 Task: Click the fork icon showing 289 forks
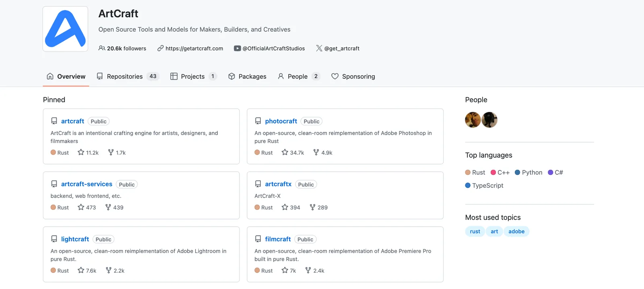coord(312,207)
